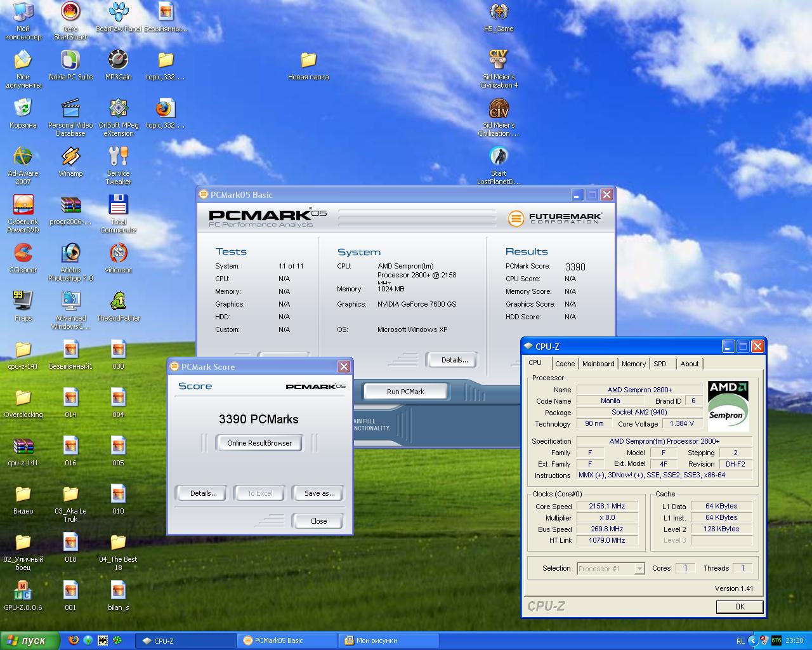Open BearPaw Panel desktop shortcut
The image size is (812, 650).
(118, 17)
